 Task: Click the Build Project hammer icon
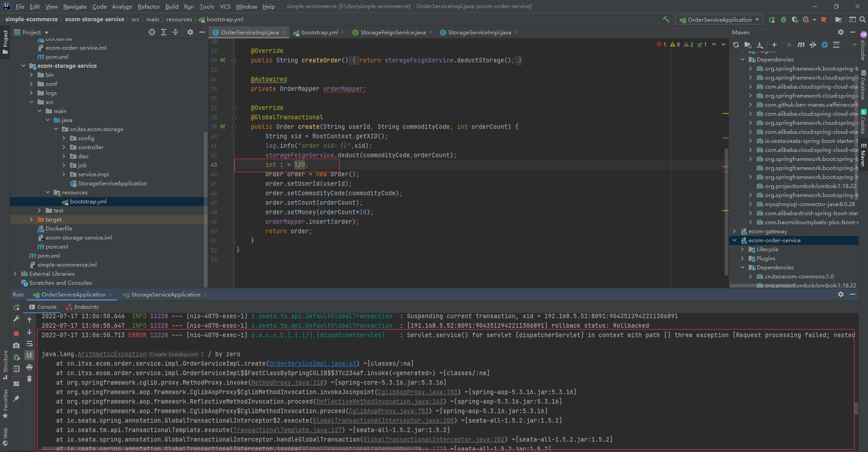tap(666, 19)
